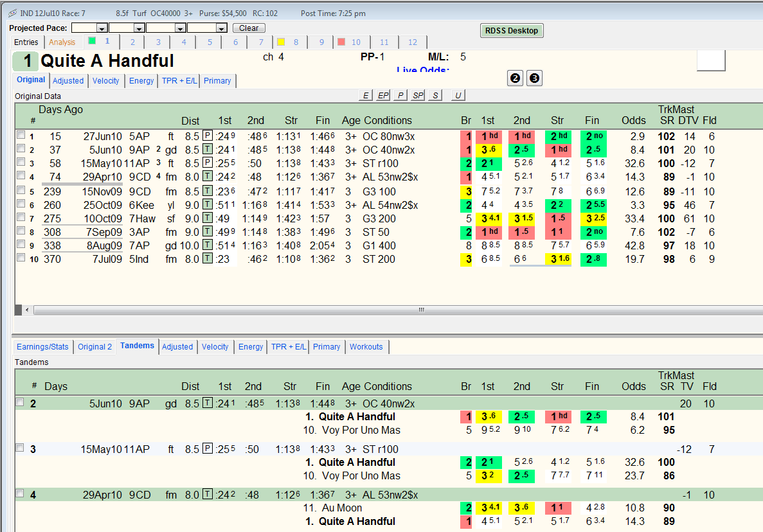
Task: Check the box for Tandems race 3
Action: 20,448
